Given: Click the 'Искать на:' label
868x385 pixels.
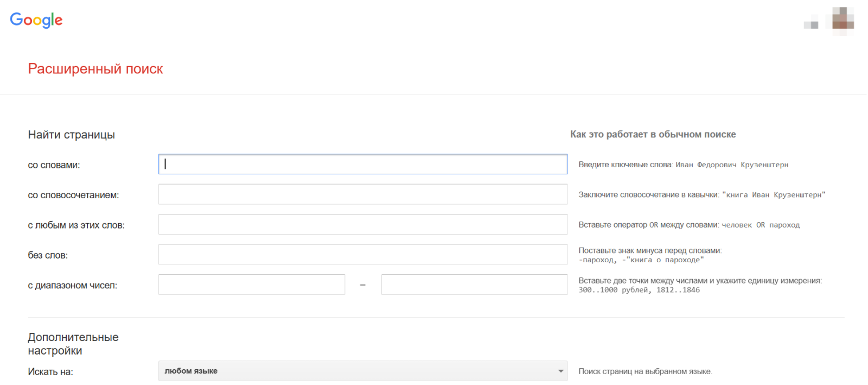Looking at the screenshot, I should 50,372.
